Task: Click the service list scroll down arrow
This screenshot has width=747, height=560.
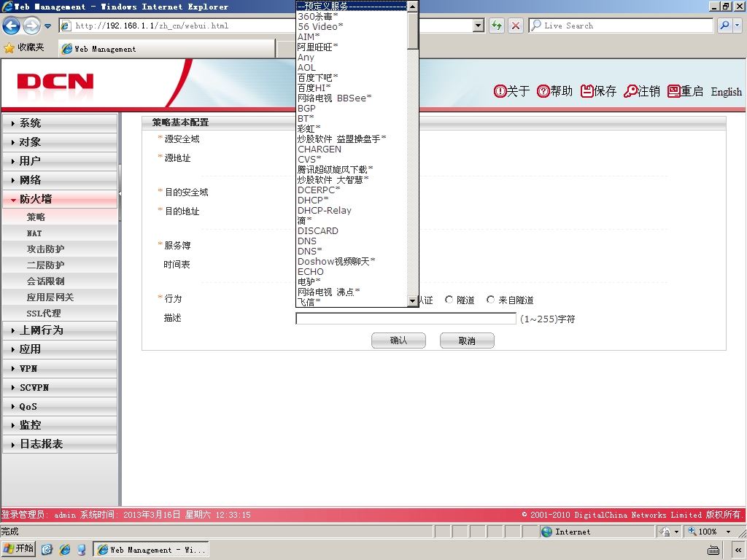Action: pyautogui.click(x=413, y=300)
